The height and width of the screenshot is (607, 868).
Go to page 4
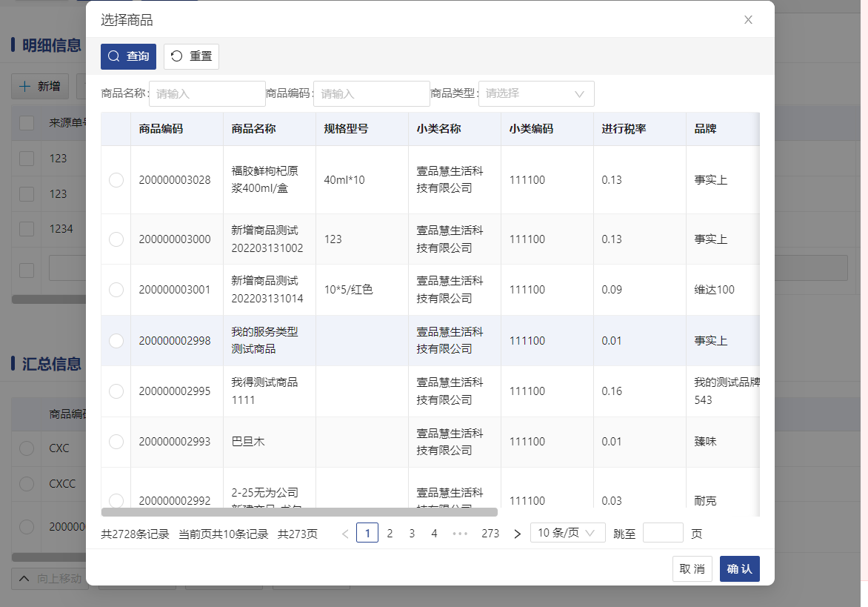coord(434,534)
